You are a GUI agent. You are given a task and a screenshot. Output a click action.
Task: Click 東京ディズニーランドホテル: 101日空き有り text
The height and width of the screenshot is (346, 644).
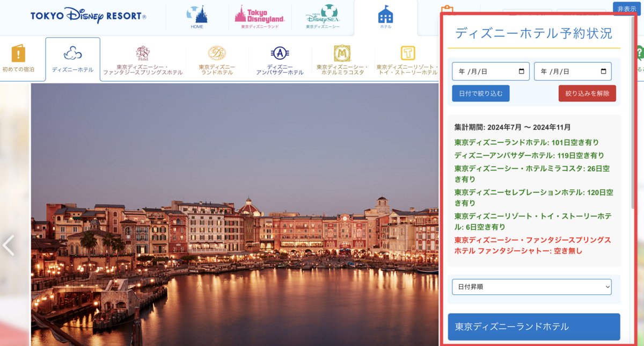(x=526, y=142)
